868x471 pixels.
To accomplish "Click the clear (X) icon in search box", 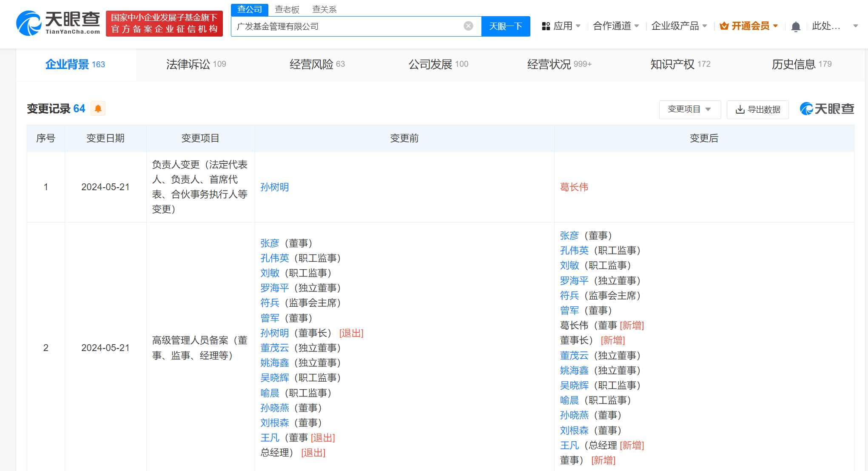I will pos(468,26).
